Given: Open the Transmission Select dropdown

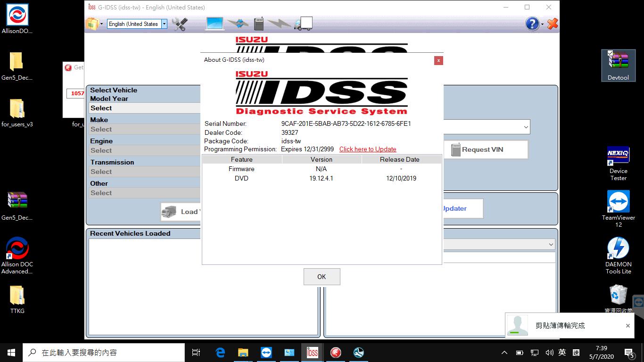Looking at the screenshot, I should (145, 172).
